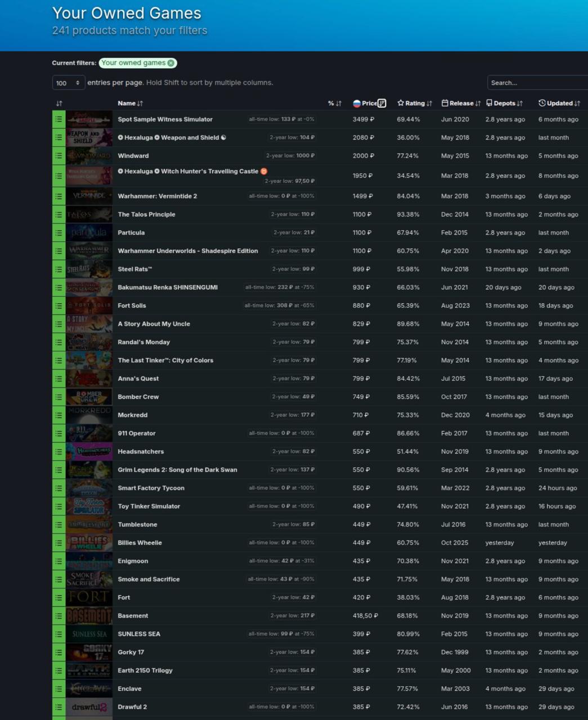Click the green list icon for Windward

pyautogui.click(x=59, y=156)
